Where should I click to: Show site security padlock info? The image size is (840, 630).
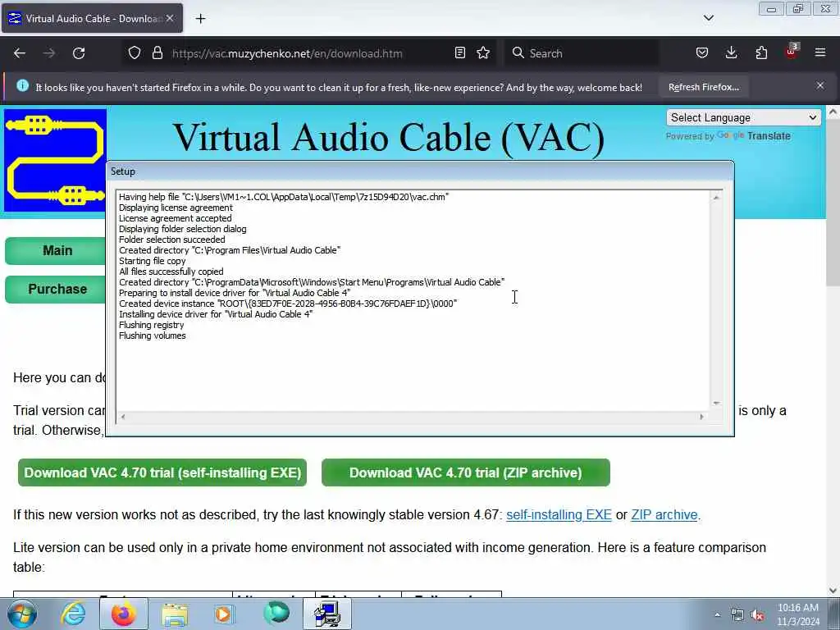[x=157, y=53]
